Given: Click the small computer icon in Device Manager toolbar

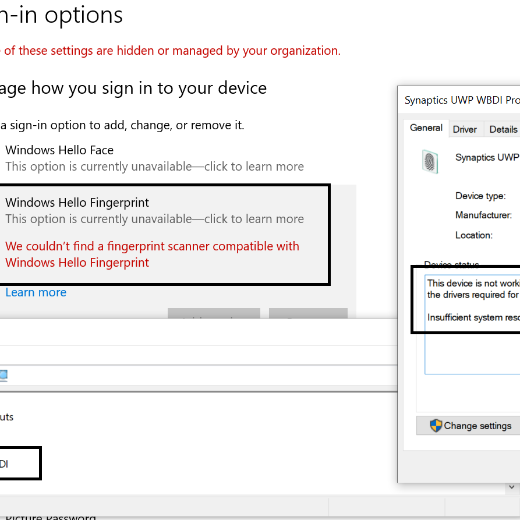Looking at the screenshot, I should tap(3, 375).
